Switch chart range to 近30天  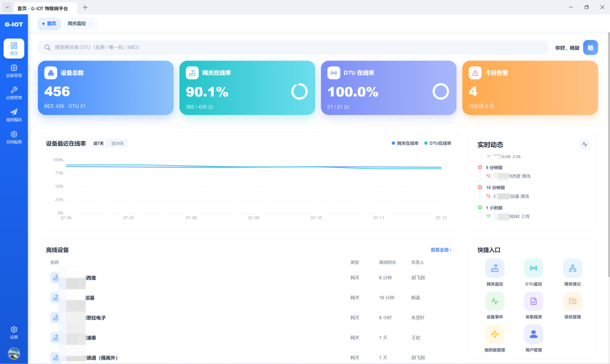coord(117,143)
